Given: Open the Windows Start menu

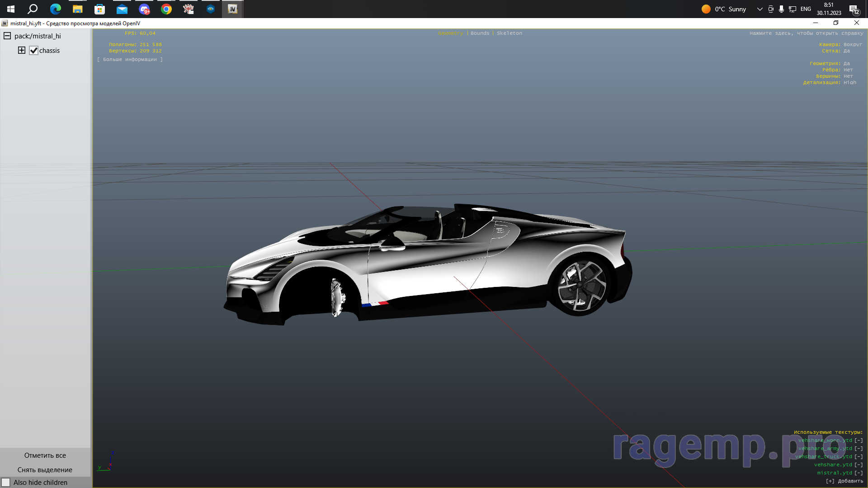Looking at the screenshot, I should click(11, 9).
